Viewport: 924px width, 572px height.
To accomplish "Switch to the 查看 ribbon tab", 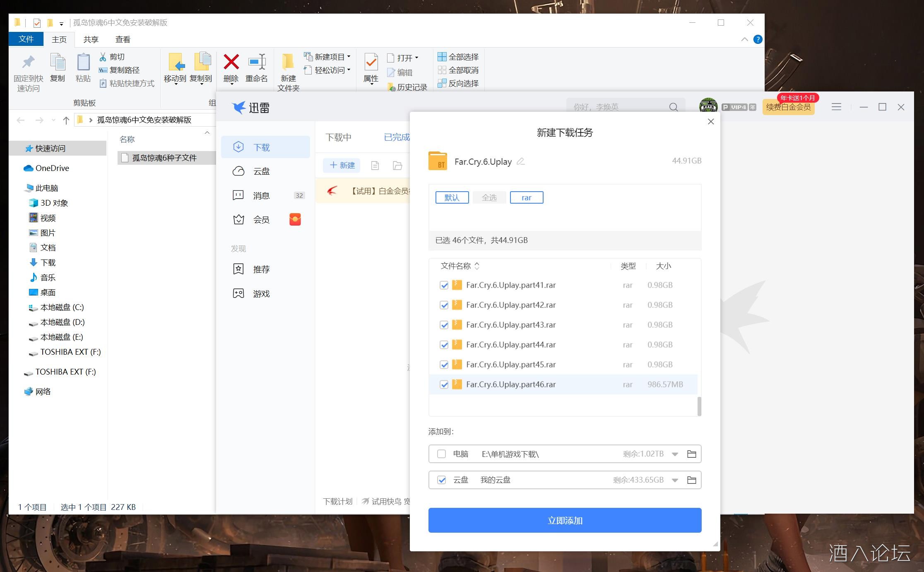I will tap(123, 39).
